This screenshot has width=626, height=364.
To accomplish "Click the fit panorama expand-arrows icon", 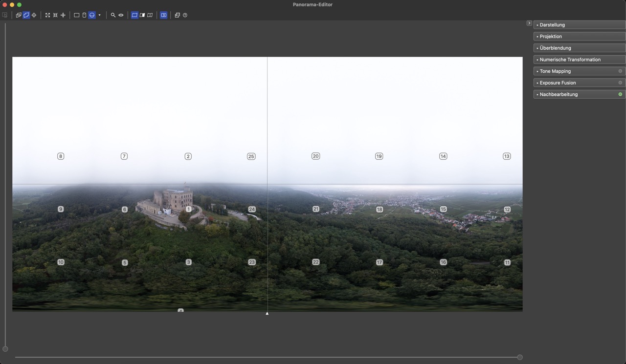I will (47, 15).
